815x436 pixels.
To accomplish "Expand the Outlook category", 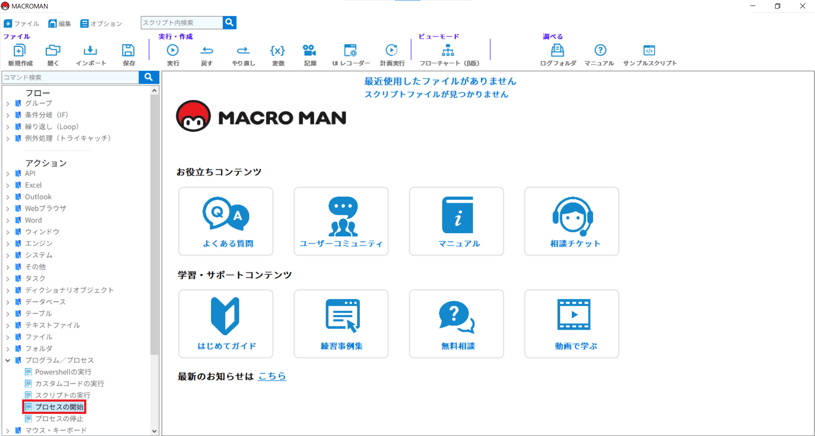I will coord(8,197).
